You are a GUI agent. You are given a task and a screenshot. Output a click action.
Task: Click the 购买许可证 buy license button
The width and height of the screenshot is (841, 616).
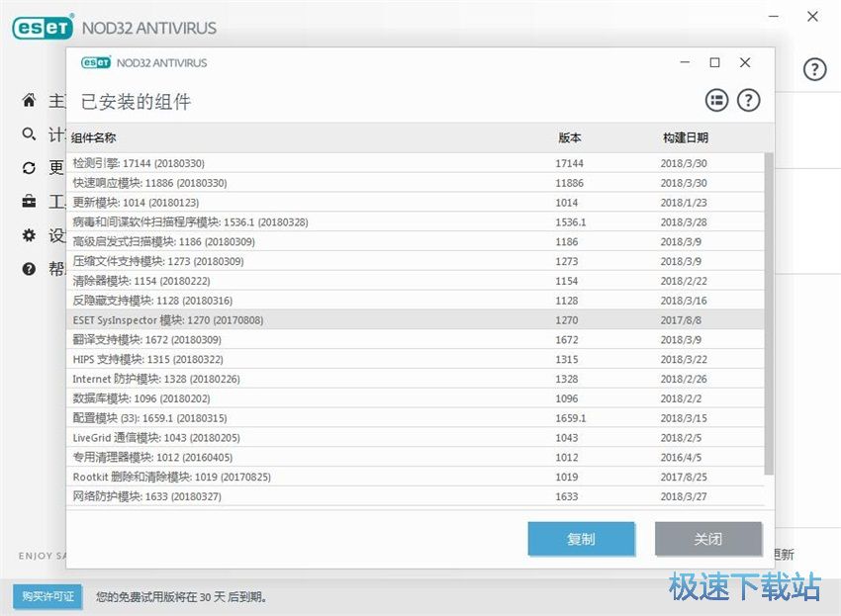pyautogui.click(x=47, y=596)
